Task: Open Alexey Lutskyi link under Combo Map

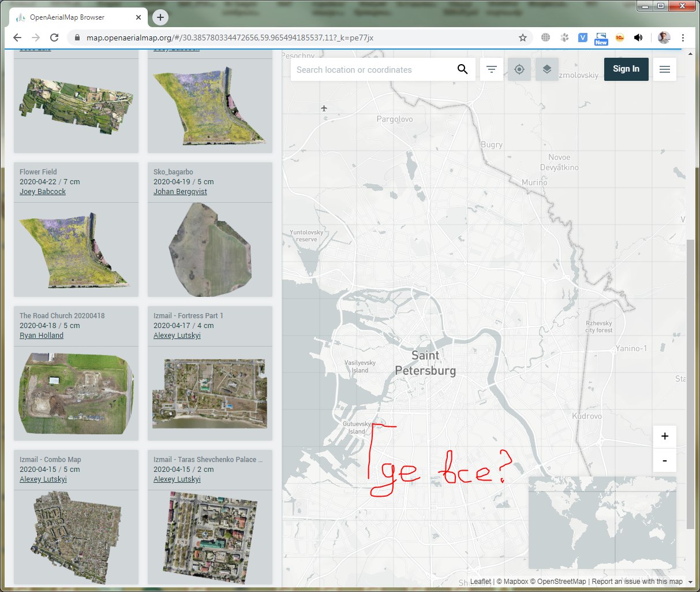Action: [43, 479]
